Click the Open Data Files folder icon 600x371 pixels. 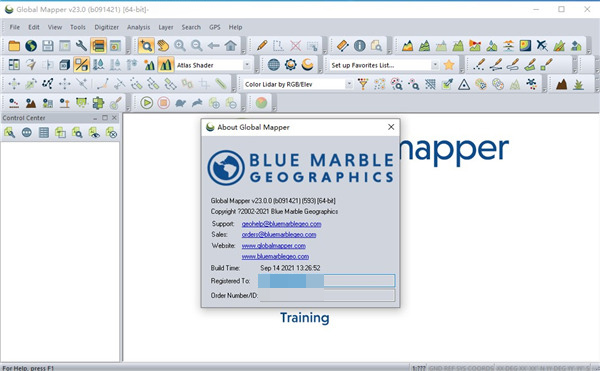pos(14,46)
